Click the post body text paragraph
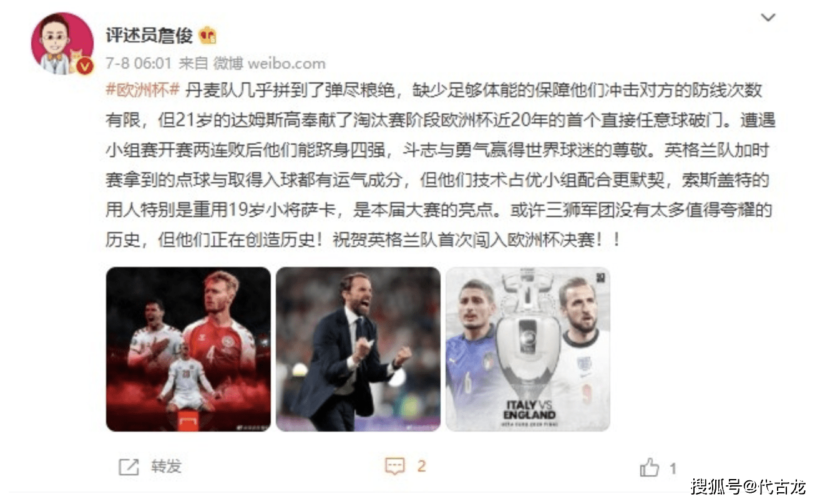Viewport: 825px width, 504px height. pyautogui.click(x=440, y=164)
